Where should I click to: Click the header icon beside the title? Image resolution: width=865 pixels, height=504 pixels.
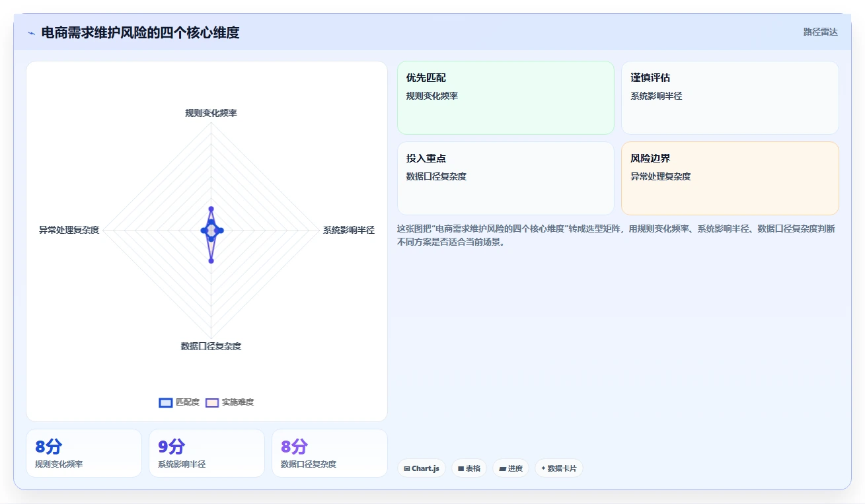[x=31, y=32]
